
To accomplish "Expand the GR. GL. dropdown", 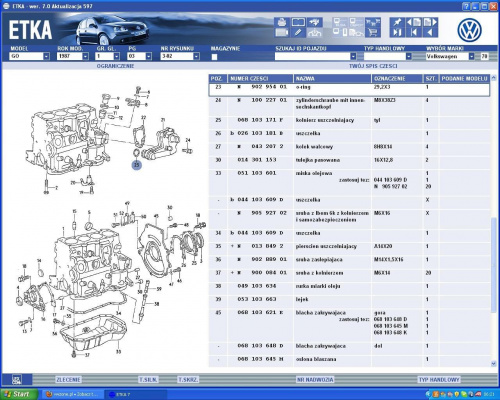I will click(116, 56).
